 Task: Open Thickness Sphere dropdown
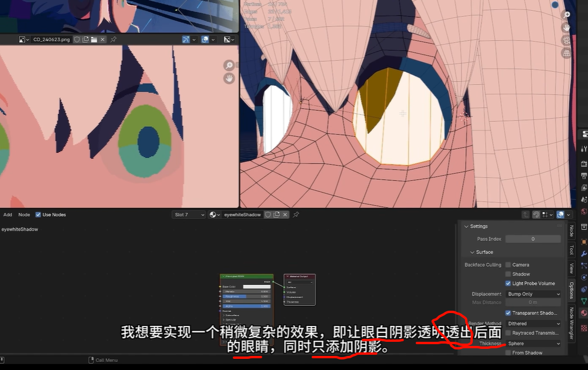coord(533,344)
